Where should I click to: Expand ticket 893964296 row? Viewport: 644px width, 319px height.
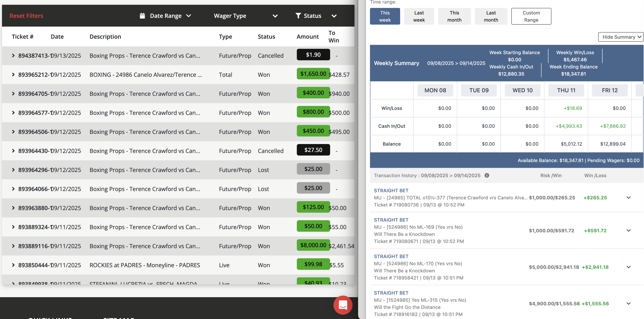(13, 170)
